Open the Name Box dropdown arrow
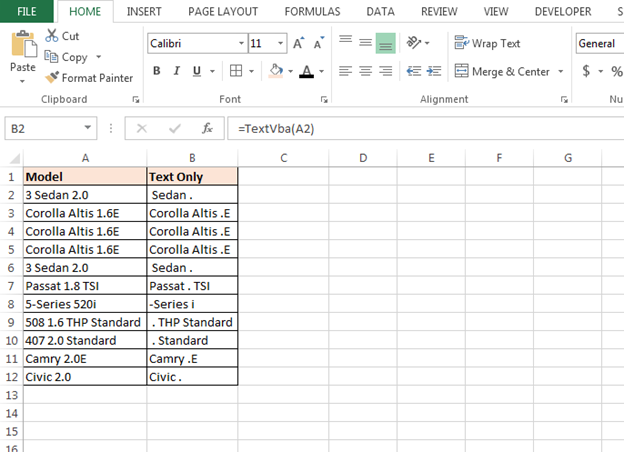The image size is (624, 452). [88, 128]
